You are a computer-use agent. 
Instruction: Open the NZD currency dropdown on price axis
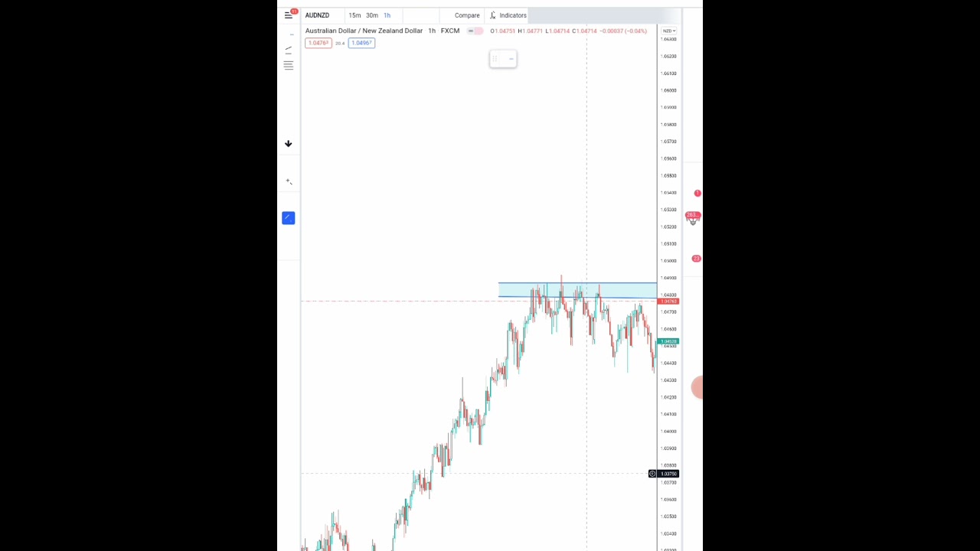pos(668,31)
